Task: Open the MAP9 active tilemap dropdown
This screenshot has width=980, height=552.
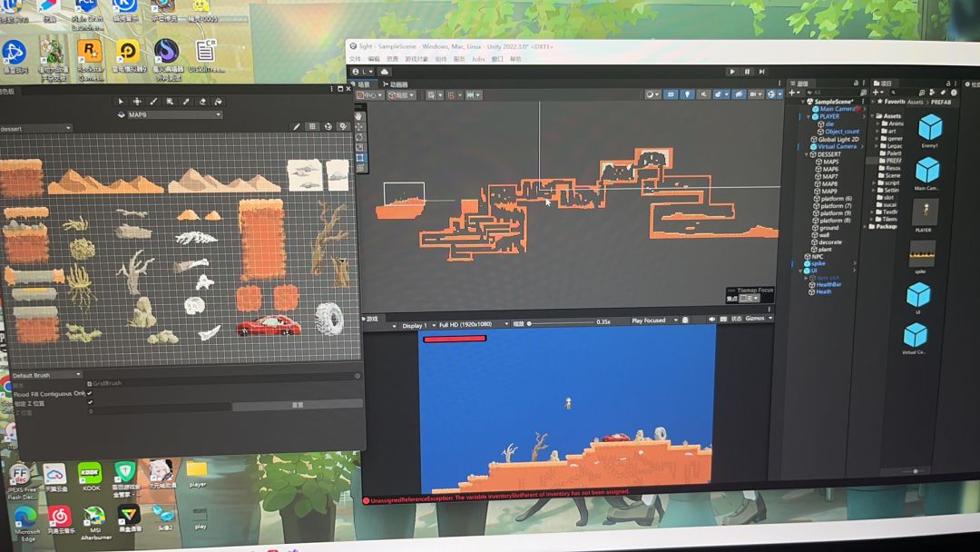Action: click(173, 115)
